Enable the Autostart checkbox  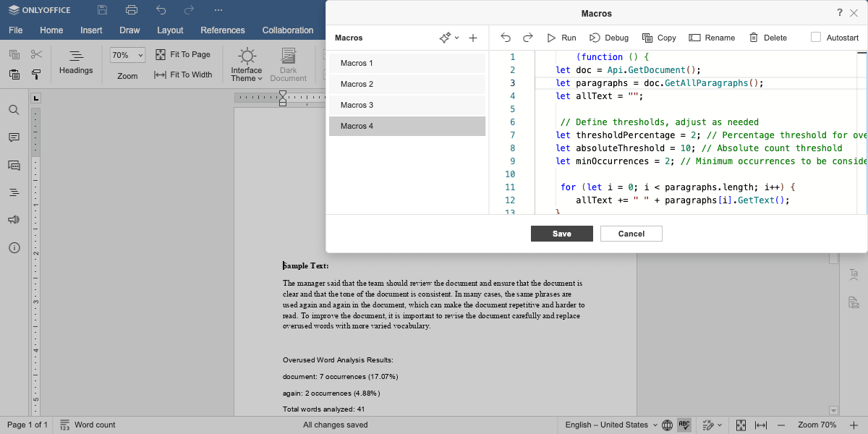tap(816, 38)
